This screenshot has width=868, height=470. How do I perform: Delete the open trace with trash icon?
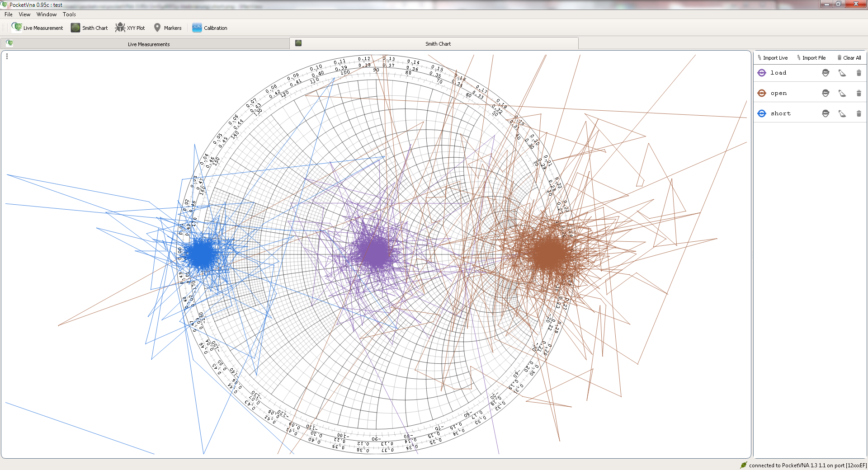point(859,93)
